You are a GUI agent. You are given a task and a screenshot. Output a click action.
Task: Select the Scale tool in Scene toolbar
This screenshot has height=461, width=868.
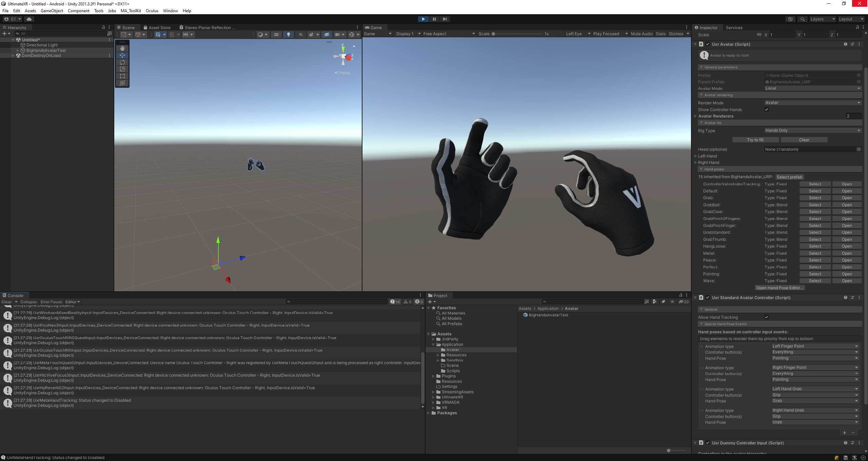point(122,69)
